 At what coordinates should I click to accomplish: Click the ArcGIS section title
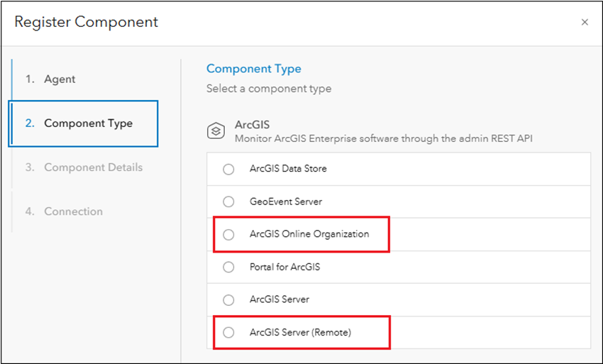coord(252,124)
